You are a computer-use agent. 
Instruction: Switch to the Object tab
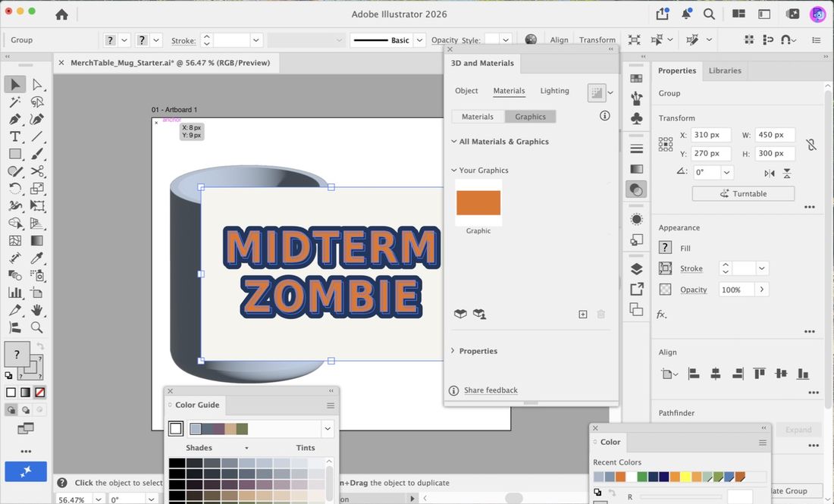(466, 90)
